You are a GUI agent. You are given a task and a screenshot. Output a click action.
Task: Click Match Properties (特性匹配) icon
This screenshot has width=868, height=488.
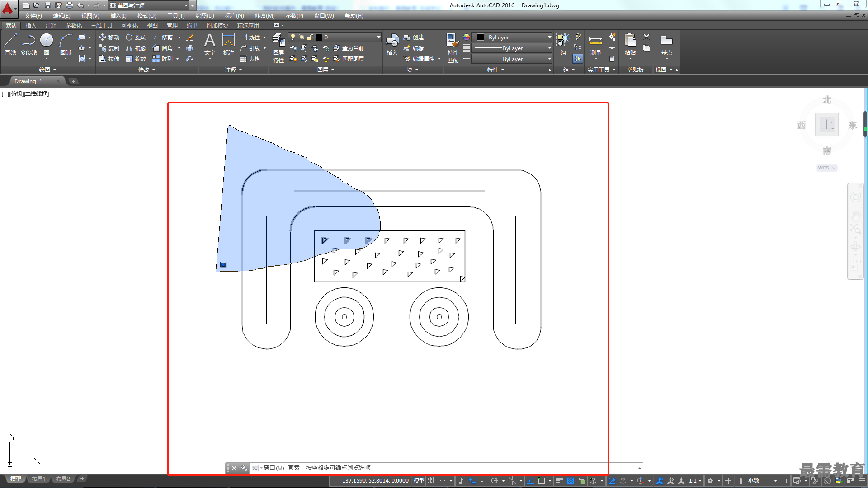coord(453,48)
